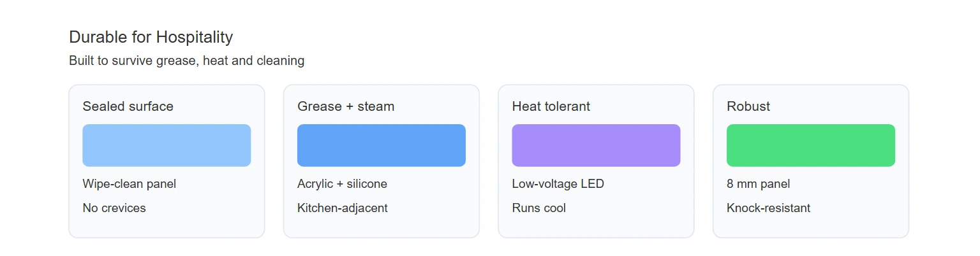Click the Knock-resistant text
Screen dimensions: 980x256
coord(769,208)
